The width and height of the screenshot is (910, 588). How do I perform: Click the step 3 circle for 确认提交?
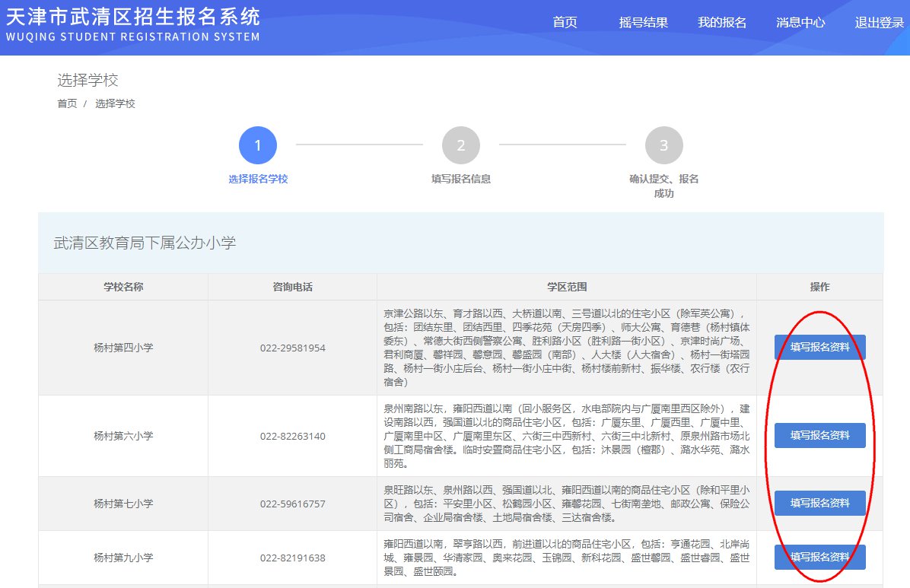pyautogui.click(x=663, y=145)
